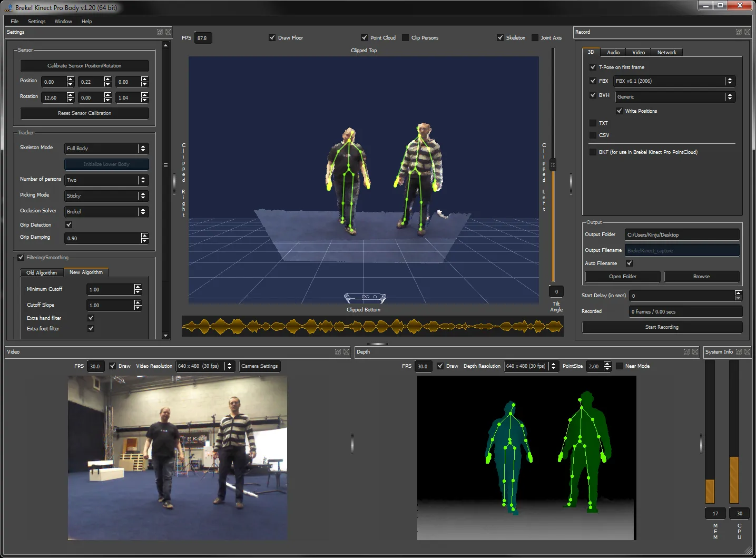Open the Help menu
The height and width of the screenshot is (558, 756).
click(x=86, y=22)
